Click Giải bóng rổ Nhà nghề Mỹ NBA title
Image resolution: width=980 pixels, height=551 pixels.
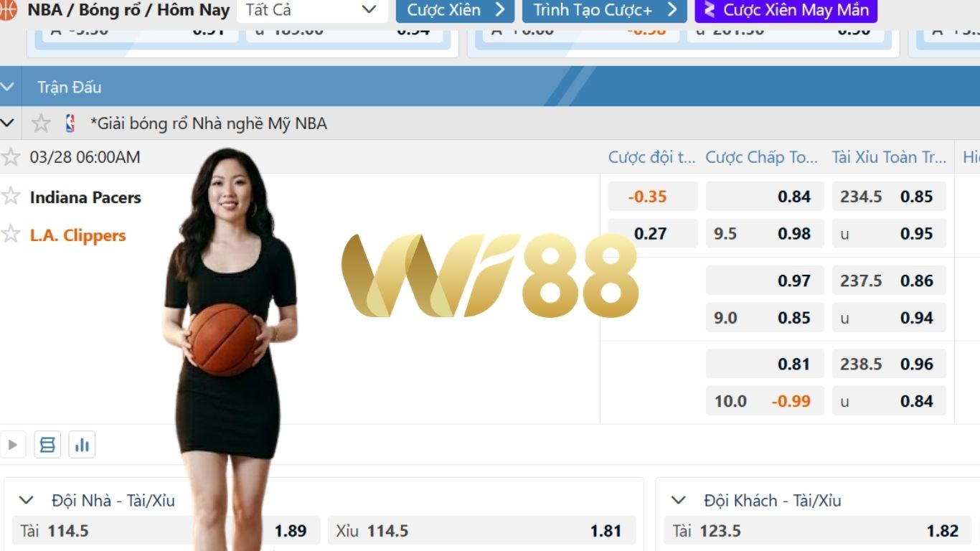coord(209,123)
